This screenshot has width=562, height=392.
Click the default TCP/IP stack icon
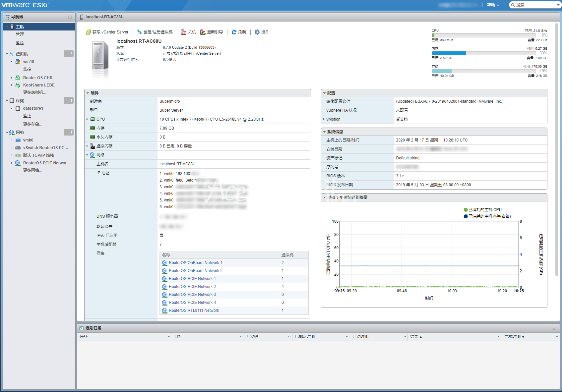tap(18, 155)
